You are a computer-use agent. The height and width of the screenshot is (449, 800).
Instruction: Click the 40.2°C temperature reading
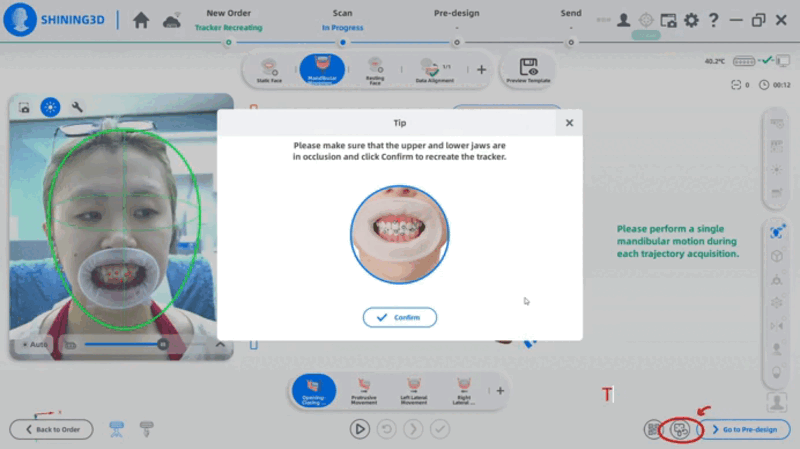coord(714,61)
